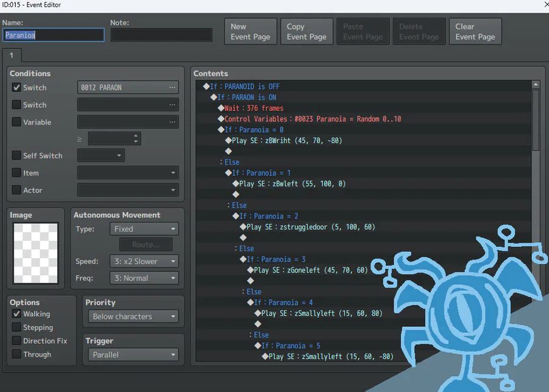Open Freq dropdown showing Normal

pyautogui.click(x=144, y=278)
